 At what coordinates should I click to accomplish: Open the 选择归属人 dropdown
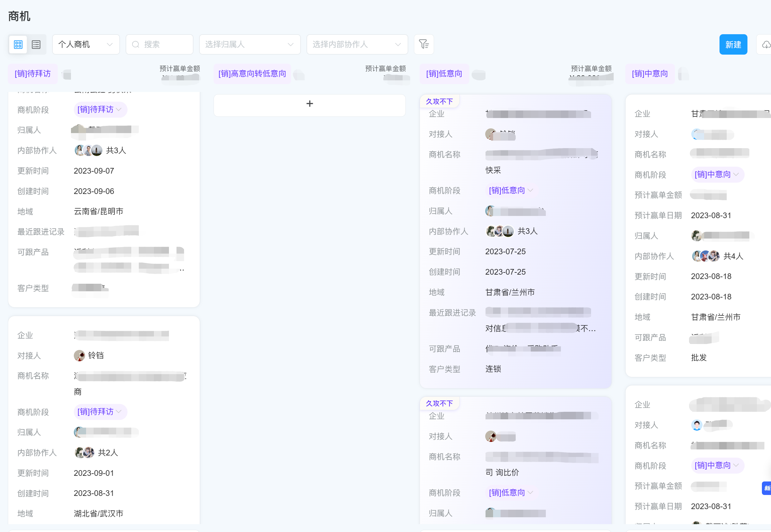click(x=249, y=44)
